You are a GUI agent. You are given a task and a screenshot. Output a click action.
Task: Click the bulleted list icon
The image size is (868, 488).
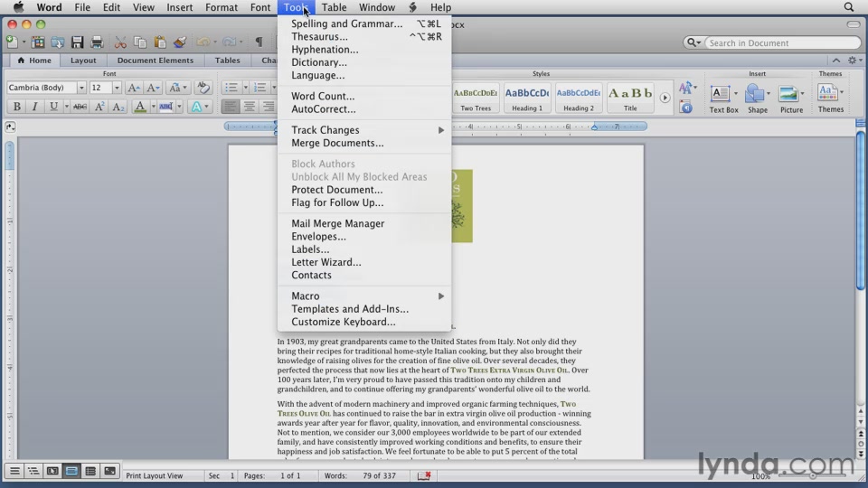231,88
